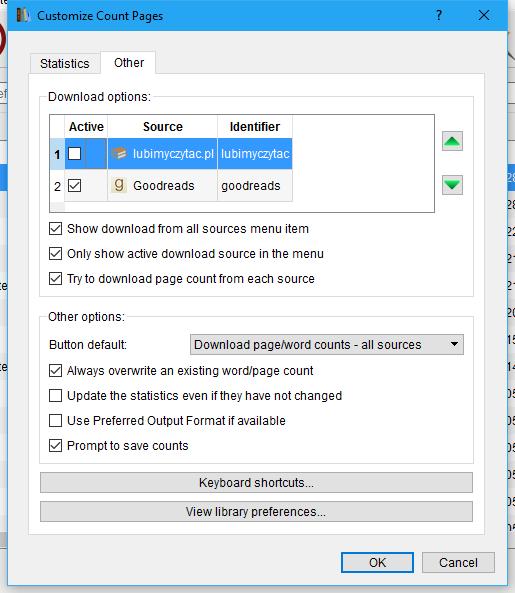Image resolution: width=515 pixels, height=593 pixels.
Task: Click the lubimyczytac.pl book icon
Action: 119,154
